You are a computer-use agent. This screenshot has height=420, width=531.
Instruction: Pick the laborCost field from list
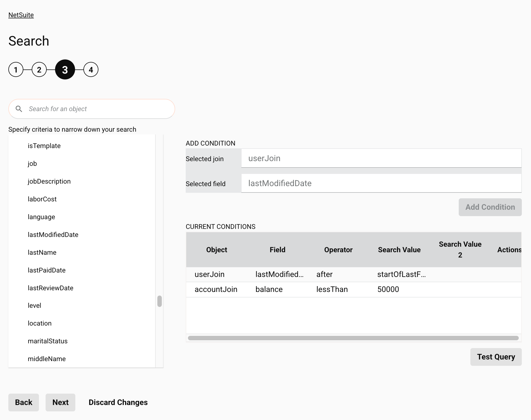(x=42, y=199)
